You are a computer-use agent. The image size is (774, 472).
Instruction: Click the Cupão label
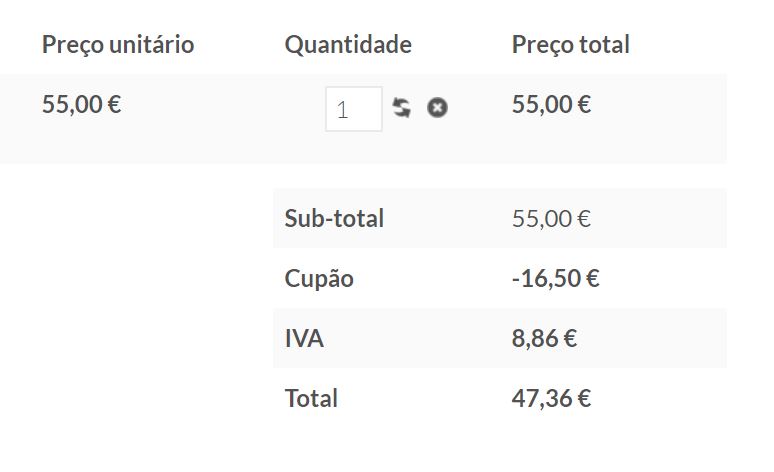click(319, 279)
